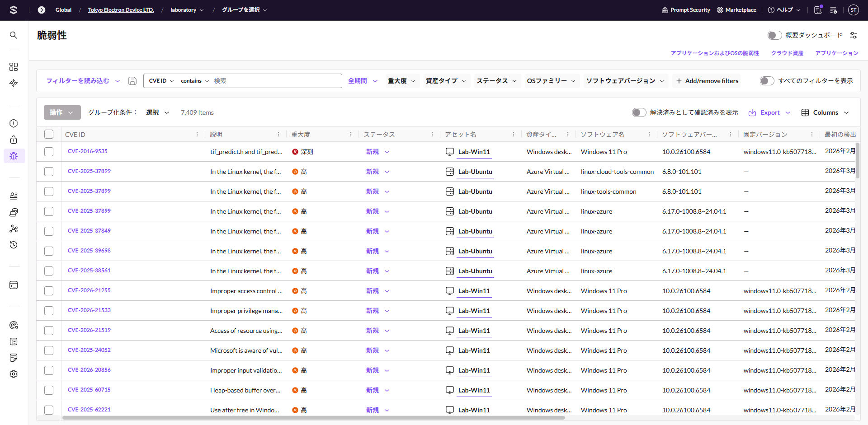Switch to クラウド資産 tab

coord(787,53)
